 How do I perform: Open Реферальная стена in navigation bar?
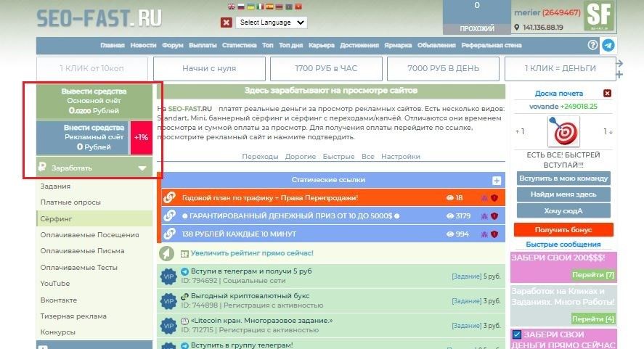(492, 45)
